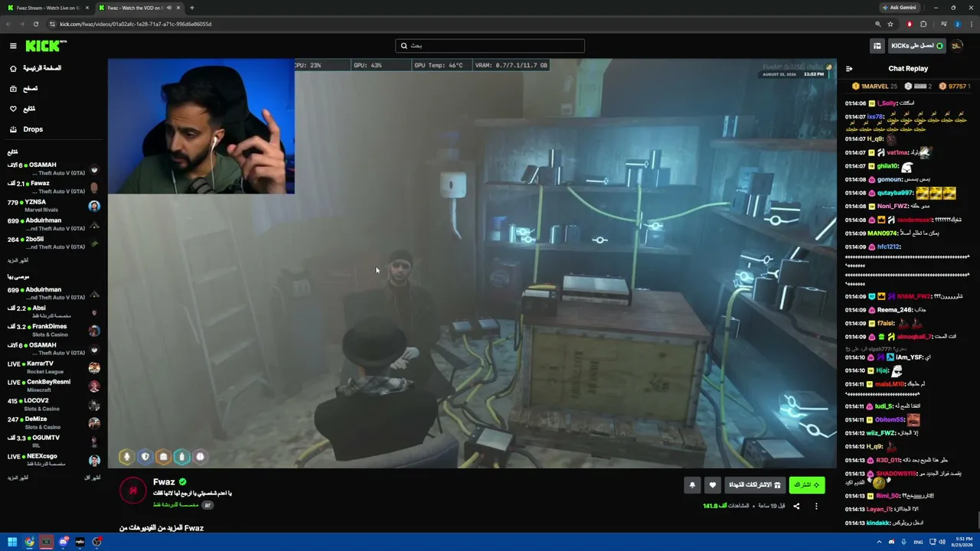Open browser extensions puzzle icon
Screen dimensions: 980x551
click(x=923, y=24)
